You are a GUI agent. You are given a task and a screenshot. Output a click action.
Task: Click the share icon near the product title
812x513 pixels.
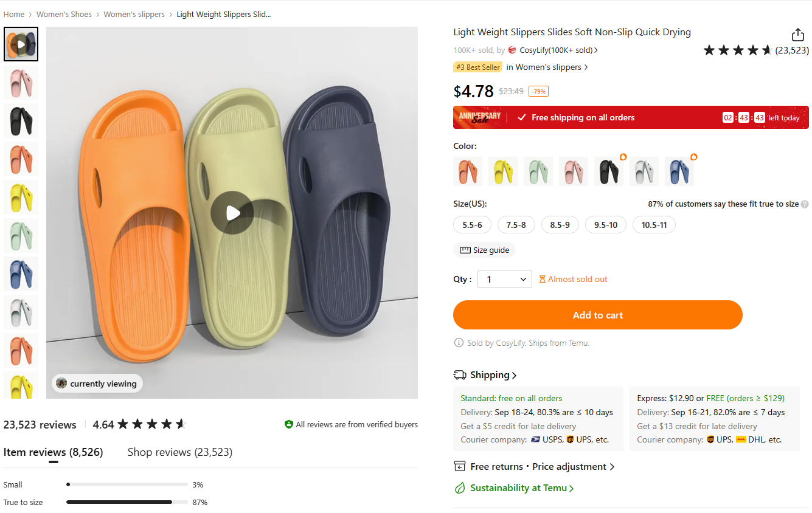pyautogui.click(x=797, y=35)
